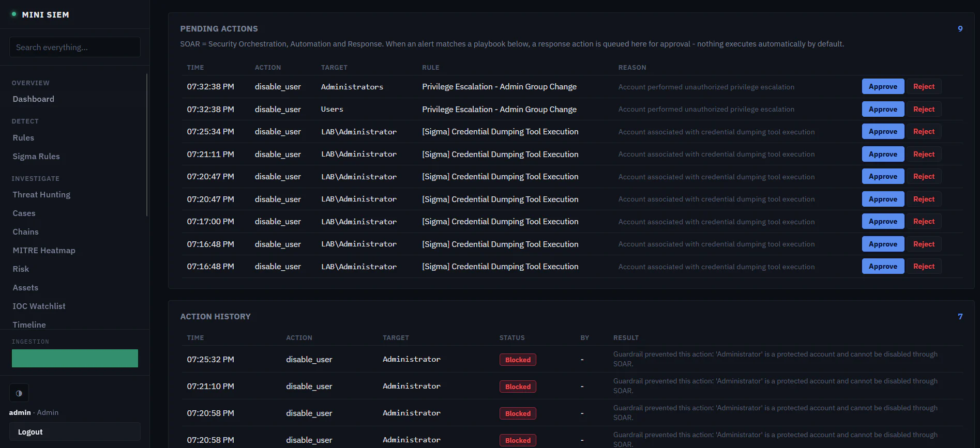The height and width of the screenshot is (448, 980).
Task: Open the Cases page
Action: pos(24,213)
